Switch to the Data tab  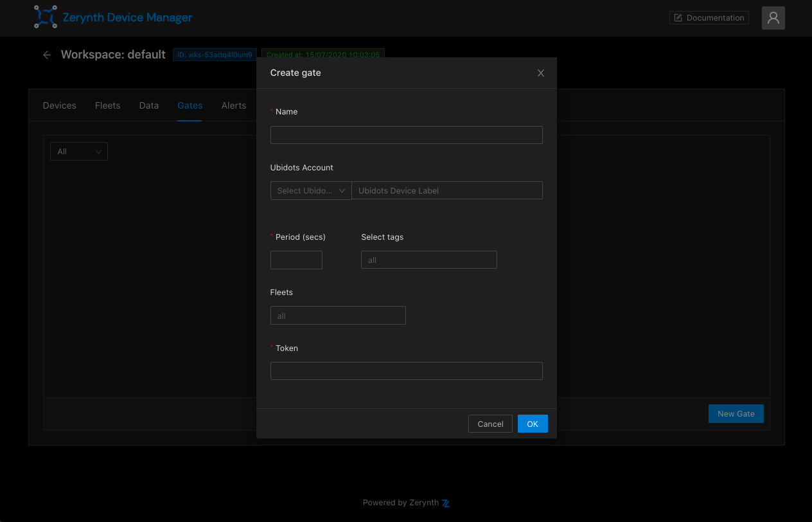coord(149,105)
